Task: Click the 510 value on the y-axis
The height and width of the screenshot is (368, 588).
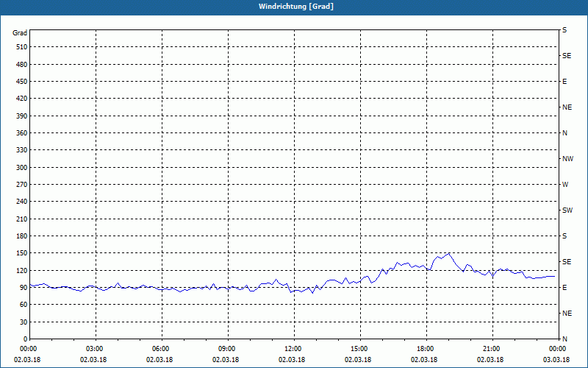Action: [22, 47]
